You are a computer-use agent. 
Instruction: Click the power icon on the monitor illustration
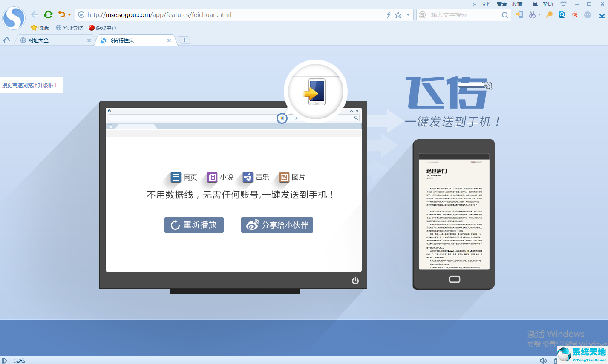pos(355,281)
